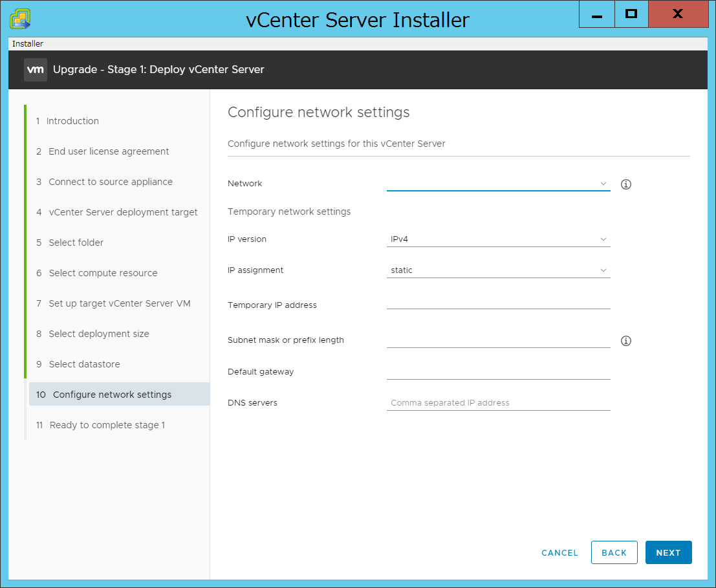Go to step 4 vCenter Server deployment target
716x588 pixels.
tap(116, 212)
